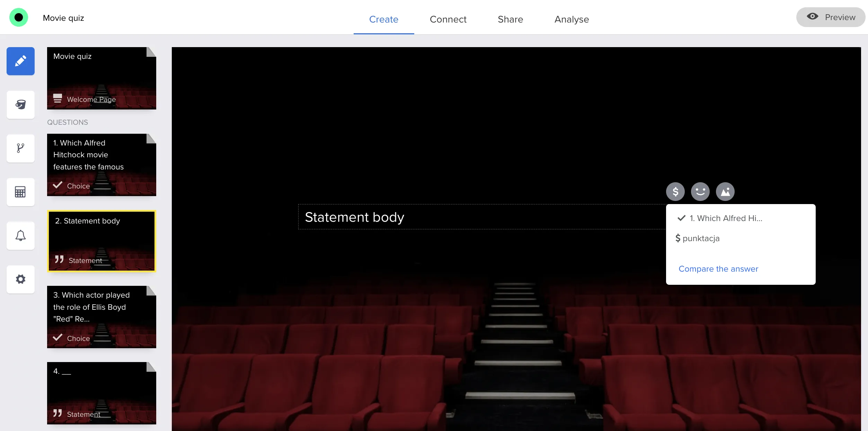This screenshot has width=868, height=431.
Task: Select the Welcome Page thumbnail
Action: click(x=101, y=78)
